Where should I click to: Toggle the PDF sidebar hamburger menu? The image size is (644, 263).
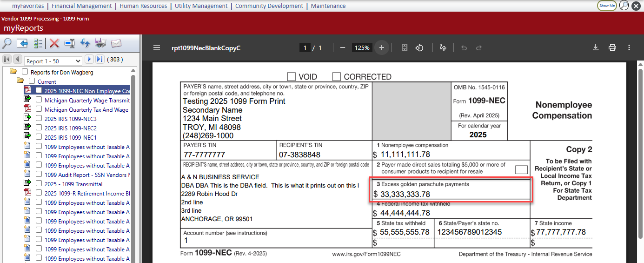tap(157, 47)
